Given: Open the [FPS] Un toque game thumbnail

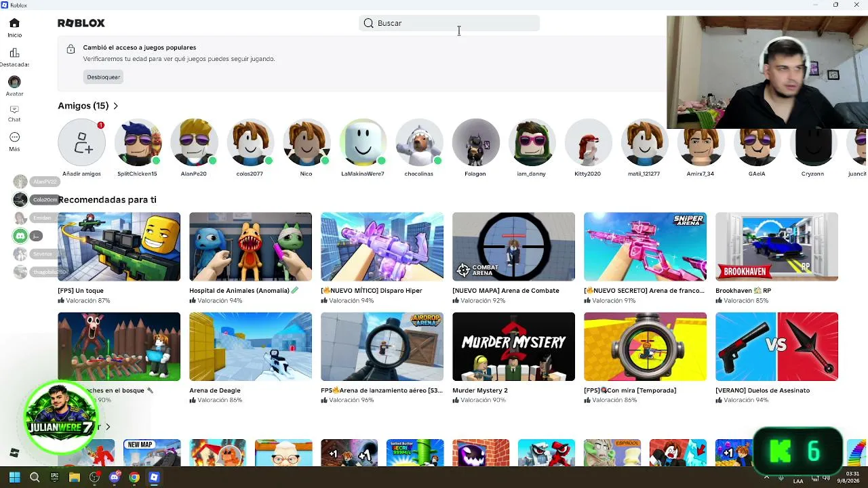Looking at the screenshot, I should point(119,247).
